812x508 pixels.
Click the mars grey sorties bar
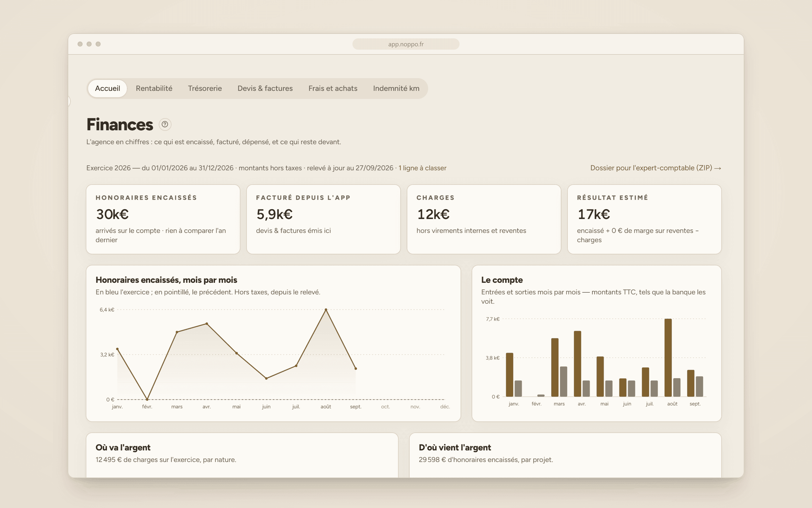563,382
